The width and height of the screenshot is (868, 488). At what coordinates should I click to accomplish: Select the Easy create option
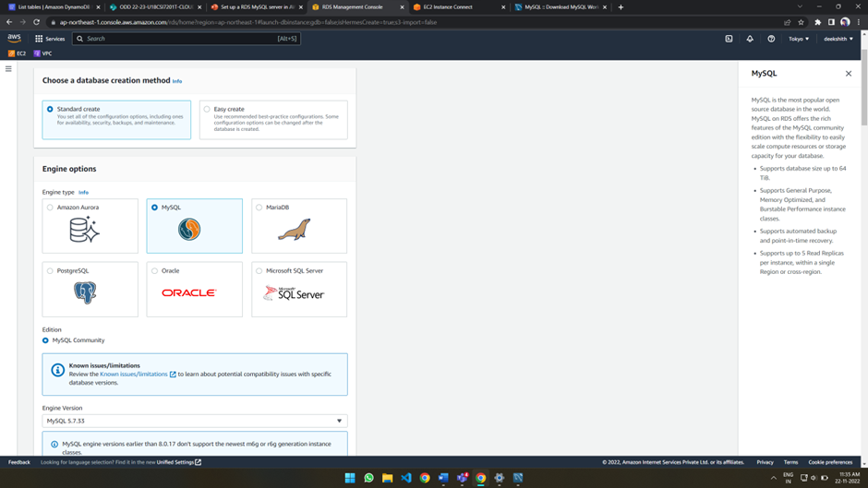[273, 120]
